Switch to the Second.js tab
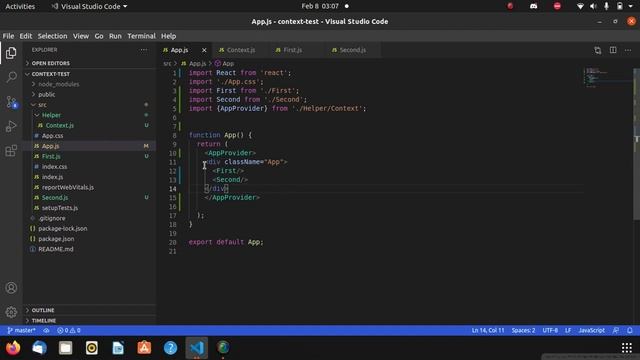This screenshot has height=360, width=640. (352, 50)
